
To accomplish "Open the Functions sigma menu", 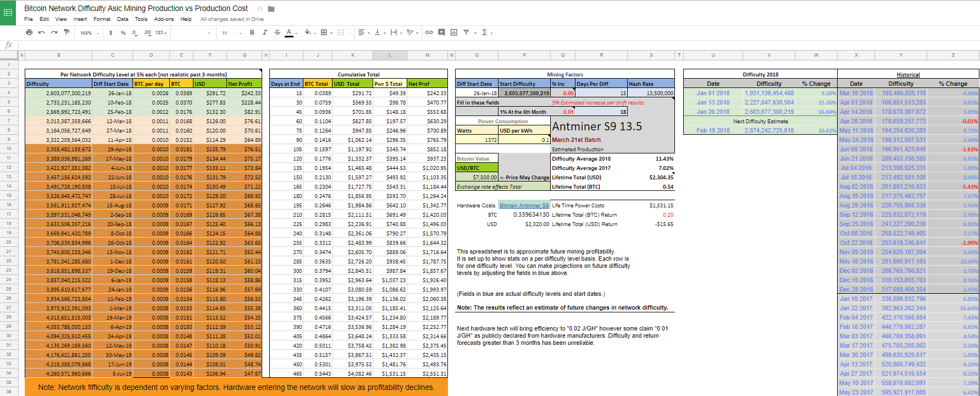I will point(486,32).
